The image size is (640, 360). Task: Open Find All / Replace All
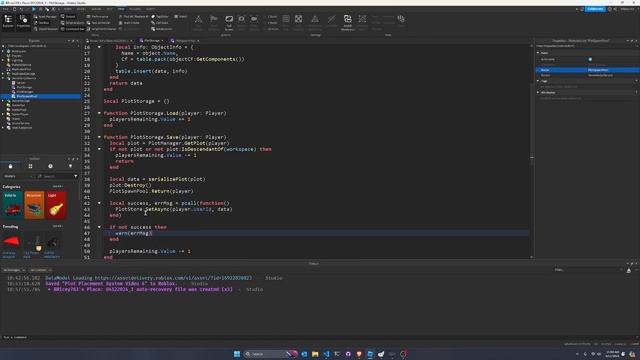[133, 17]
